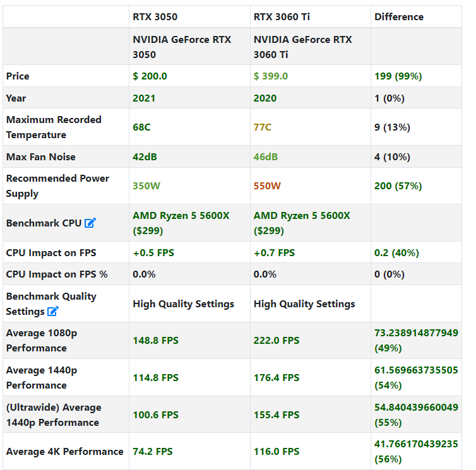
Task: Click the 68C maximum temperature value
Action: 141,127
